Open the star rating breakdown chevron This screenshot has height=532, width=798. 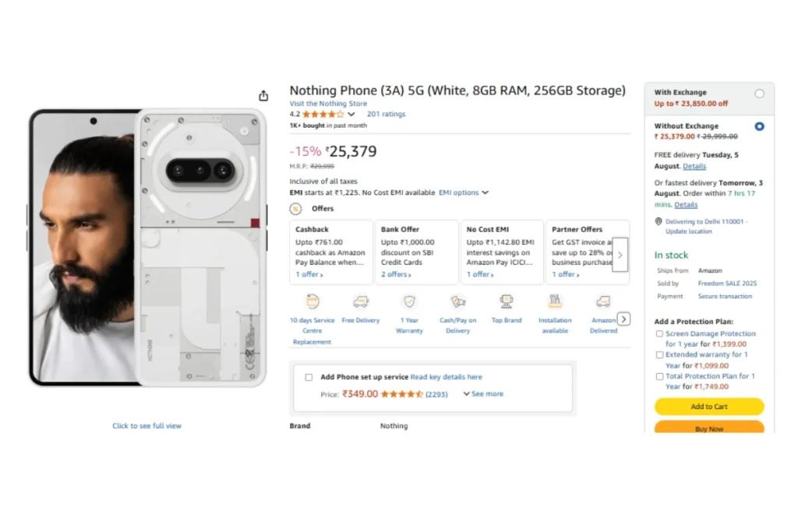point(351,115)
